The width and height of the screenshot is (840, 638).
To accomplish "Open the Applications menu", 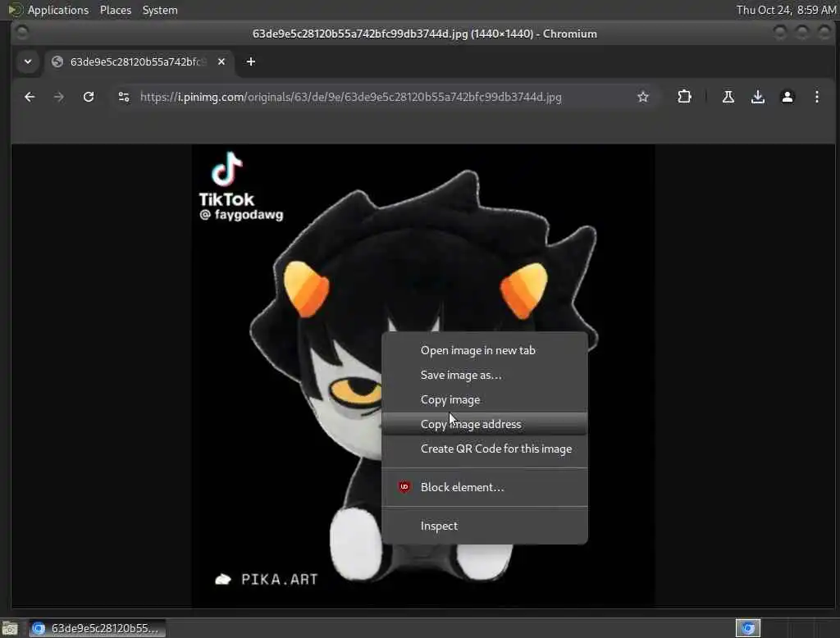I will (58, 10).
